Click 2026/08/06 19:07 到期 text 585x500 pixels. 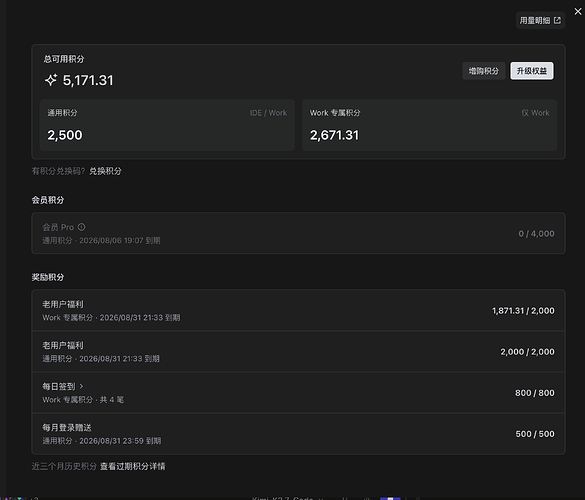tap(120, 241)
